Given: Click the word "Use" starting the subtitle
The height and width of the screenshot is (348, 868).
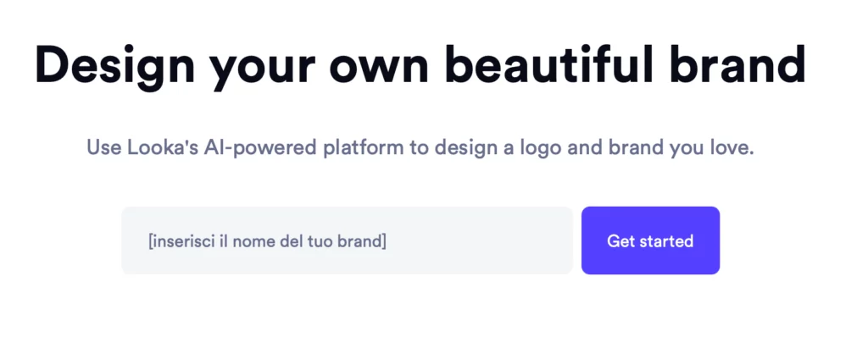Looking at the screenshot, I should click(x=102, y=148).
